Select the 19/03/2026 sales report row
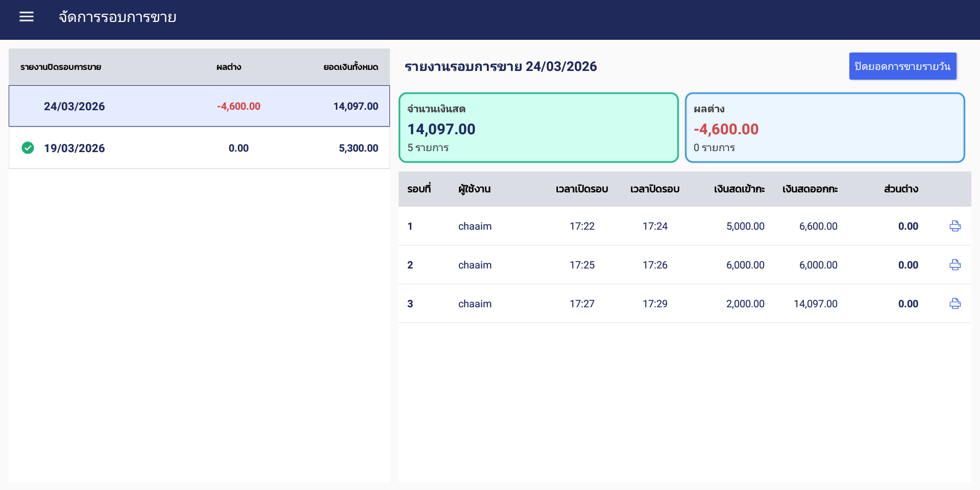The width and height of the screenshot is (980, 490). (x=199, y=148)
